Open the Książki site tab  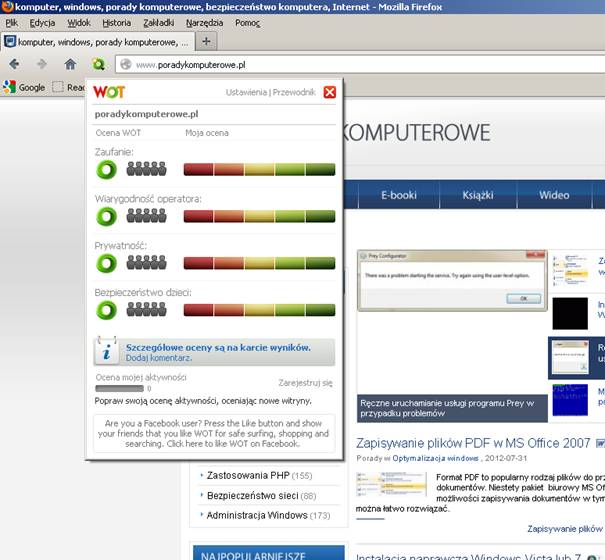click(478, 195)
